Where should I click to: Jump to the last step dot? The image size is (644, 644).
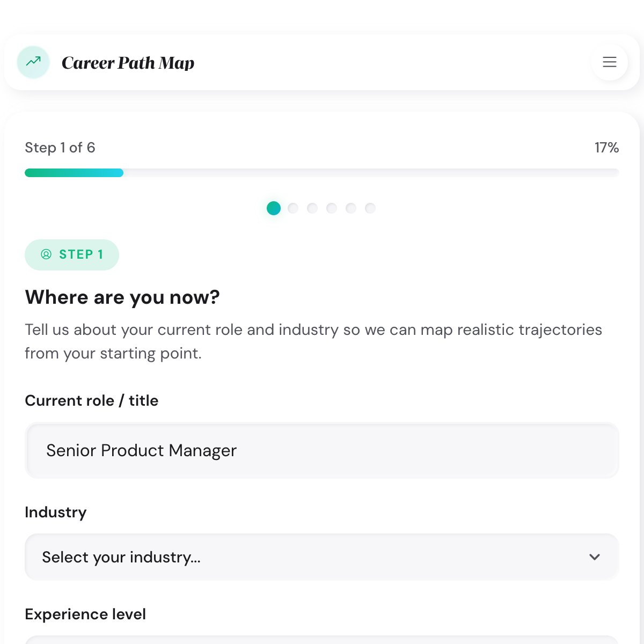(370, 208)
